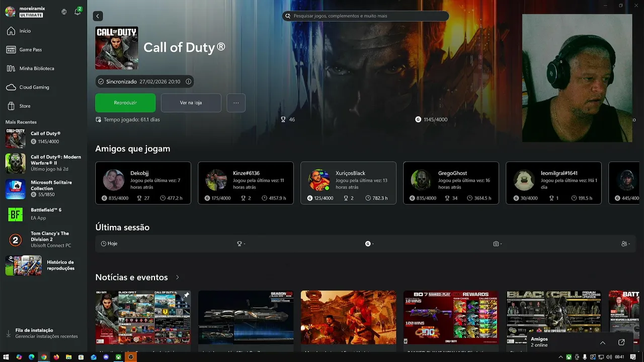Open the Store section
Screen dimensions: 644x362
(x=43, y=106)
